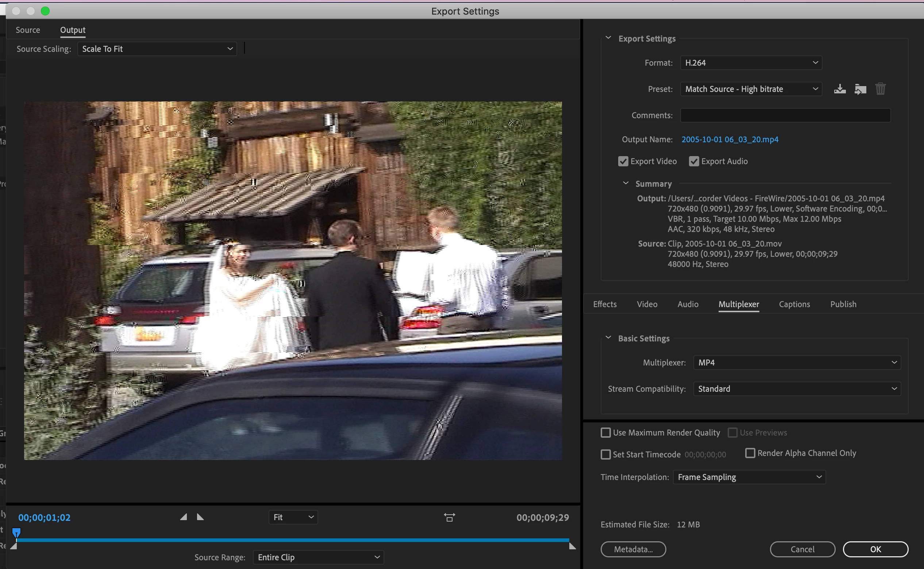Click the Save Preset icon
Viewport: 924px width, 569px height.
pos(840,89)
